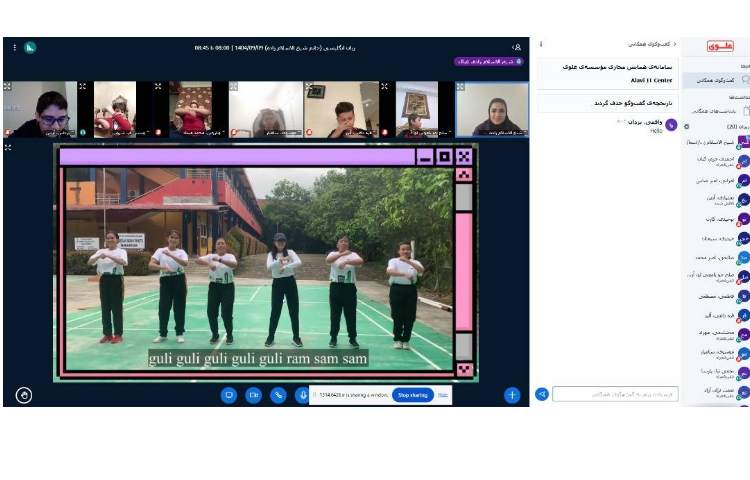Toggle the webcam camera button
The height and width of the screenshot is (480, 750).
[x=254, y=395]
